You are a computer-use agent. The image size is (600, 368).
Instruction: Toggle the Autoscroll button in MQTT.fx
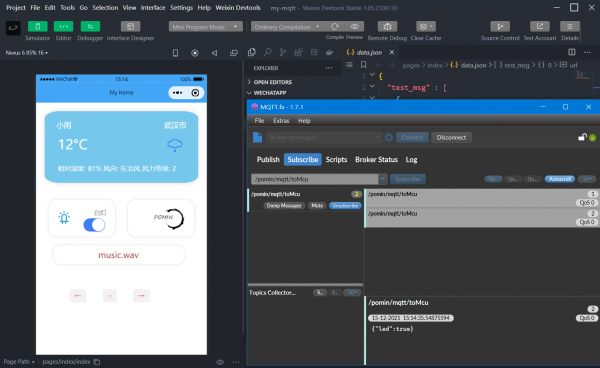(559, 179)
